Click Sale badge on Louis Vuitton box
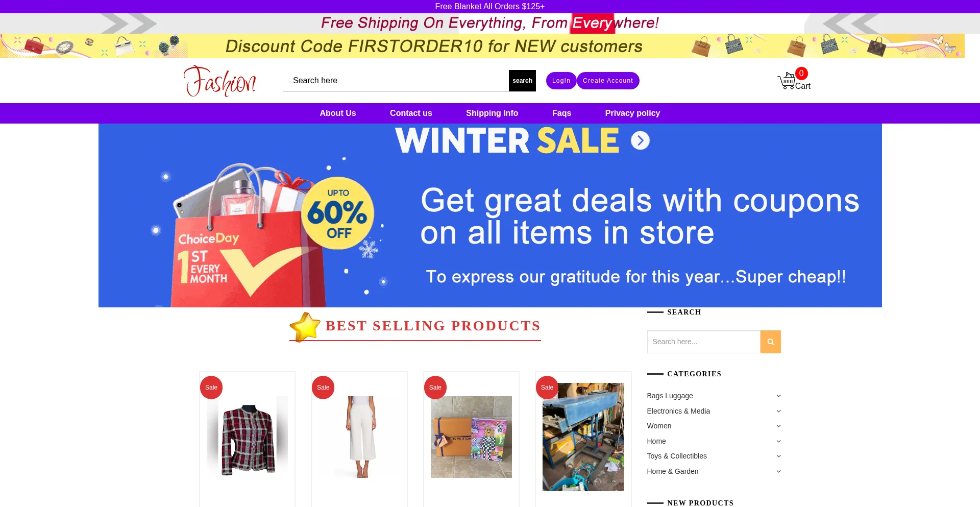 (435, 388)
